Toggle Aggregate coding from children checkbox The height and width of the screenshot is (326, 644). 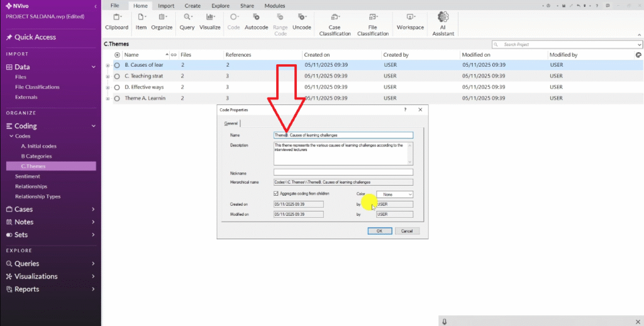(277, 194)
